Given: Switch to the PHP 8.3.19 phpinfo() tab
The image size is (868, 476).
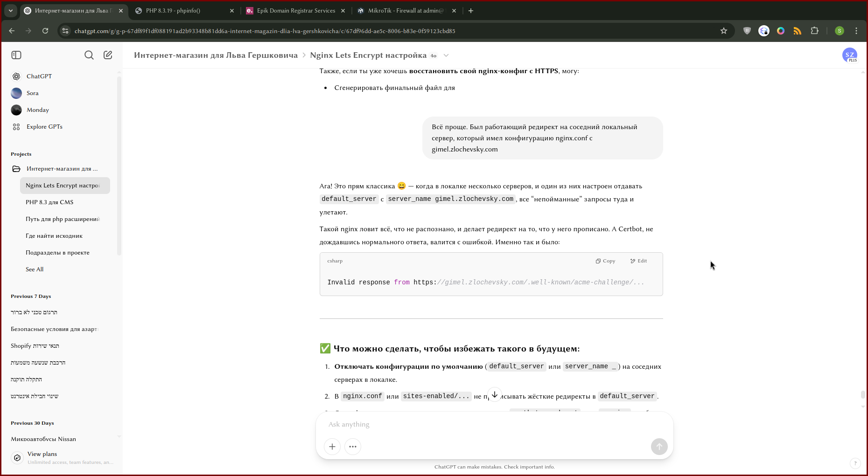Looking at the screenshot, I should click(184, 11).
